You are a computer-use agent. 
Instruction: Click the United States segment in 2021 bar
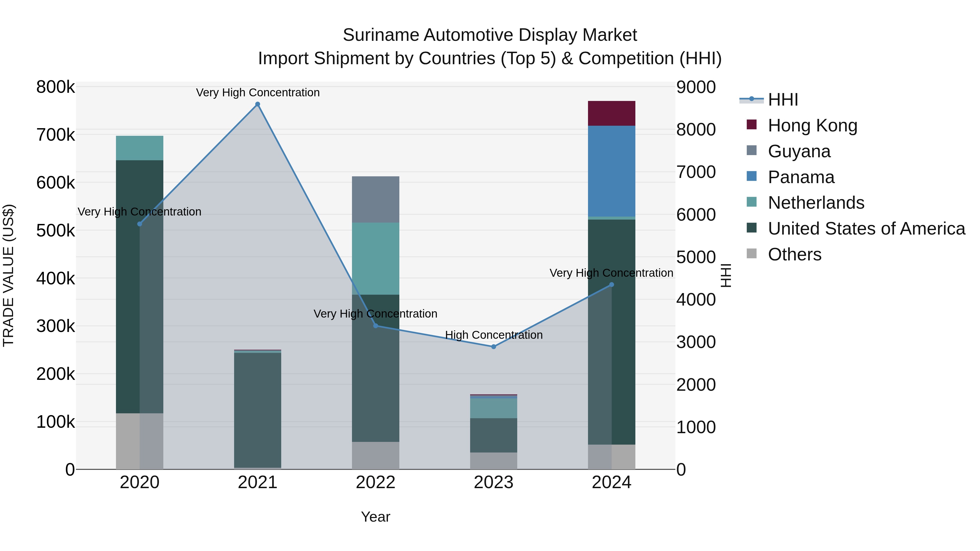[x=258, y=410]
